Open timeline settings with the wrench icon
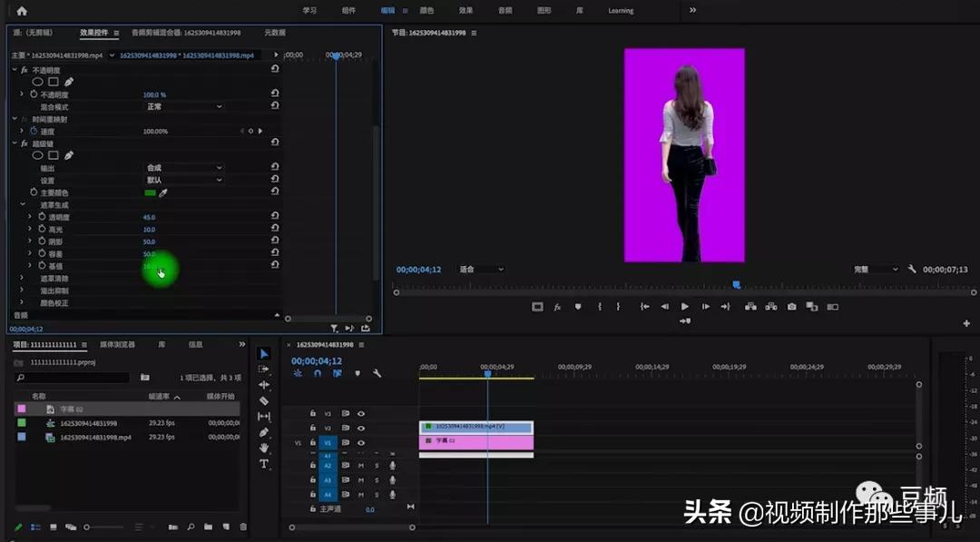The height and width of the screenshot is (542, 980). click(377, 374)
